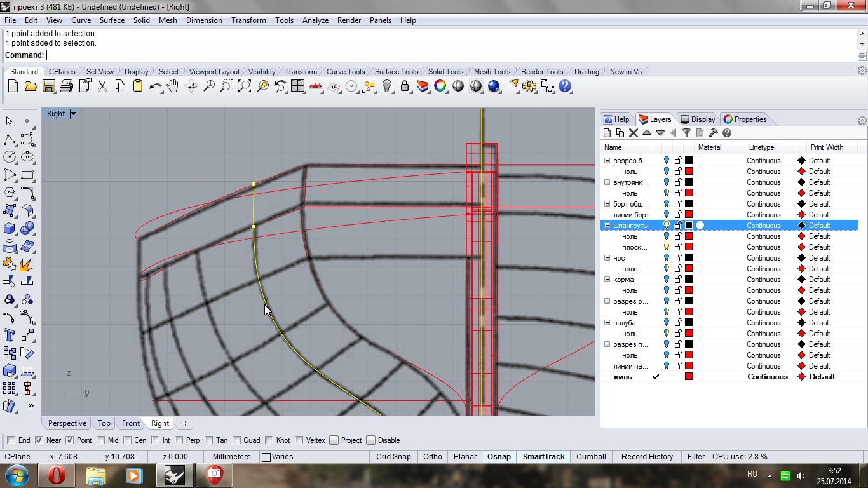
Task: Toggle visibility bulb of палуба layer
Action: (667, 323)
